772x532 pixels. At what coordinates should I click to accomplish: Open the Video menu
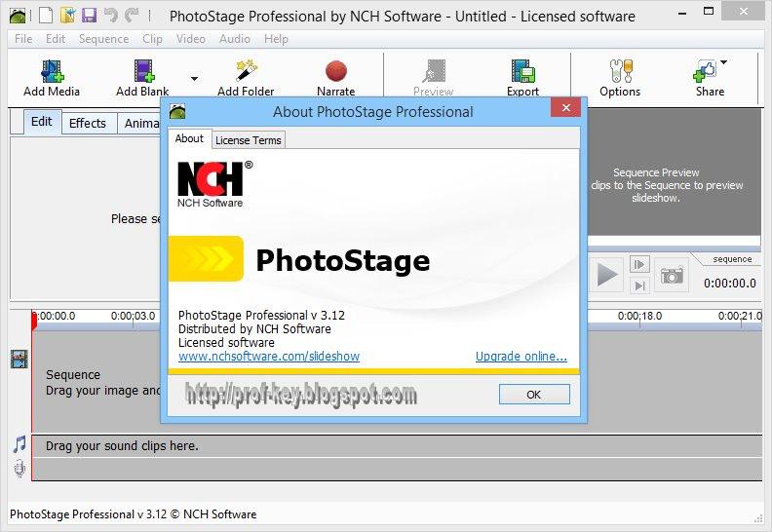[190, 38]
